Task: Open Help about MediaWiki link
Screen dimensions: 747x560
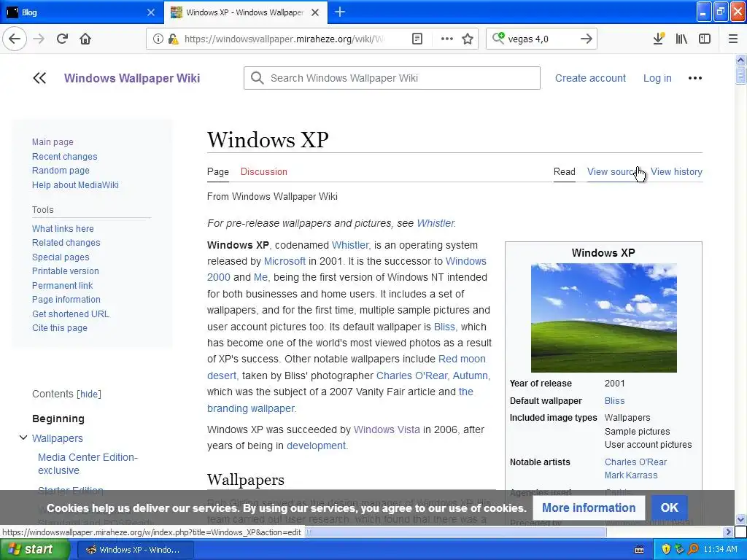Action: (75, 184)
